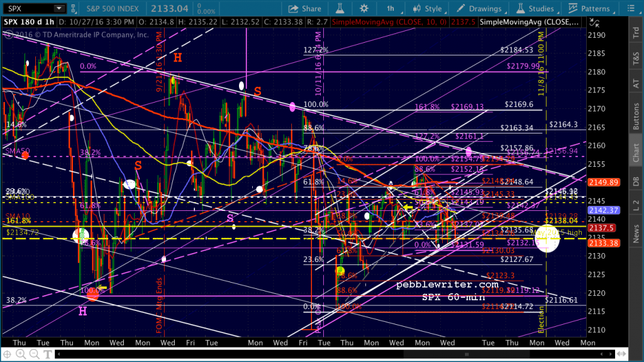Click the 2149.89 orange price bubble
The width and height of the screenshot is (644, 362).
[603, 182]
